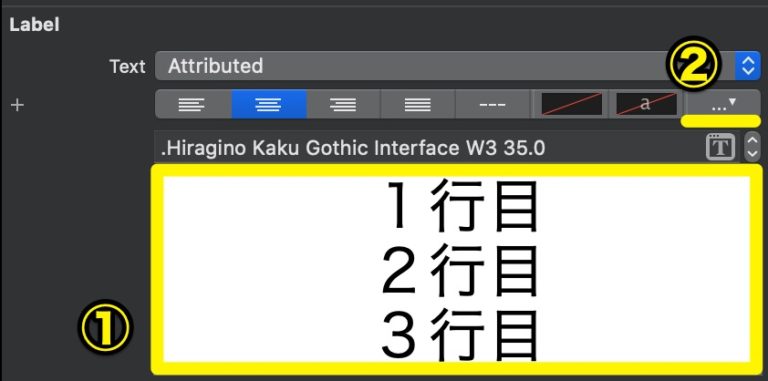Place cursor in line 1行目
The height and width of the screenshot is (381, 768).
[459, 206]
